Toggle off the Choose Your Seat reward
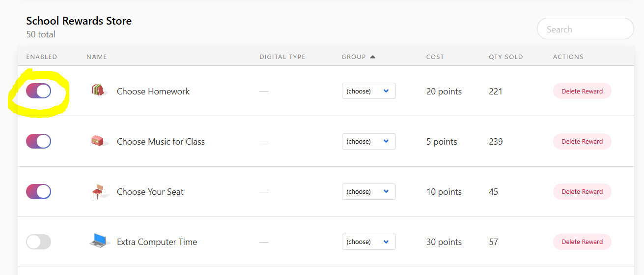 coord(39,191)
